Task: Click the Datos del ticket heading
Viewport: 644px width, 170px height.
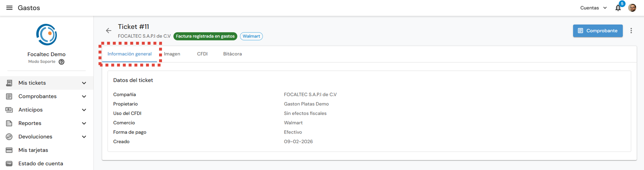Action: [133, 80]
